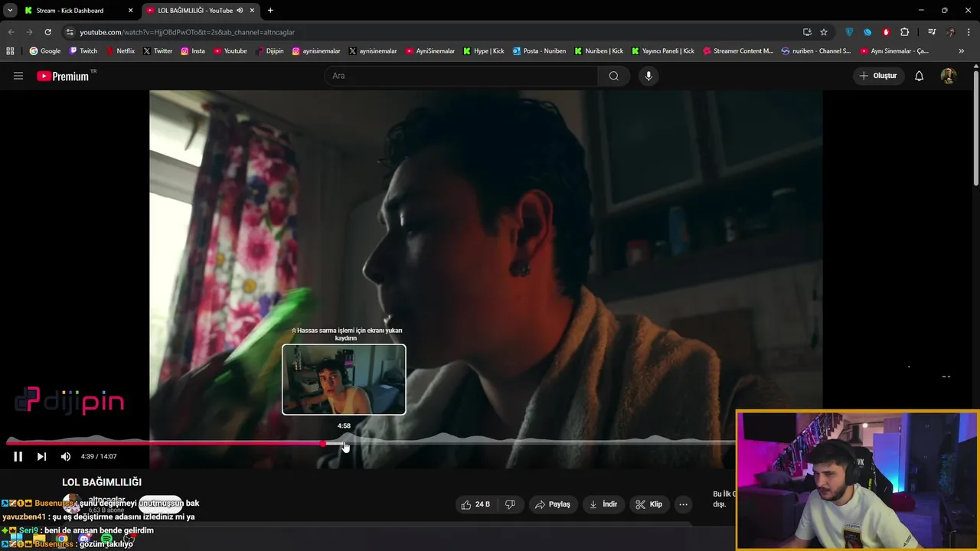Open the YouTube account avatar menu
Screen dimensions: 980x551
pyautogui.click(x=948, y=76)
